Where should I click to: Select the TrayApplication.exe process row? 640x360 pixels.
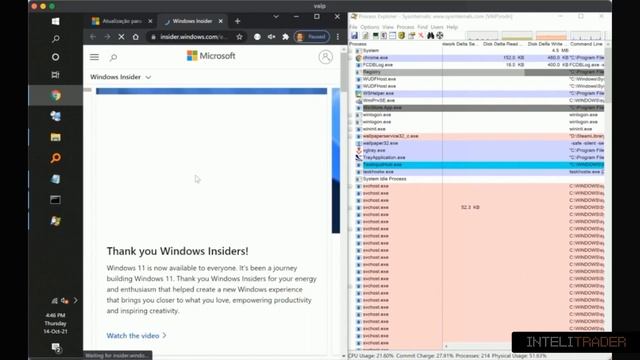(x=480, y=158)
